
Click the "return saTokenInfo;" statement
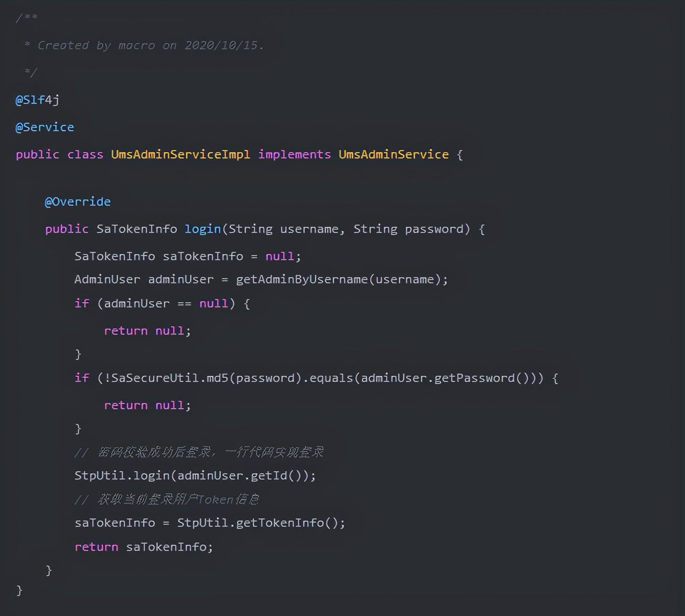click(x=144, y=547)
